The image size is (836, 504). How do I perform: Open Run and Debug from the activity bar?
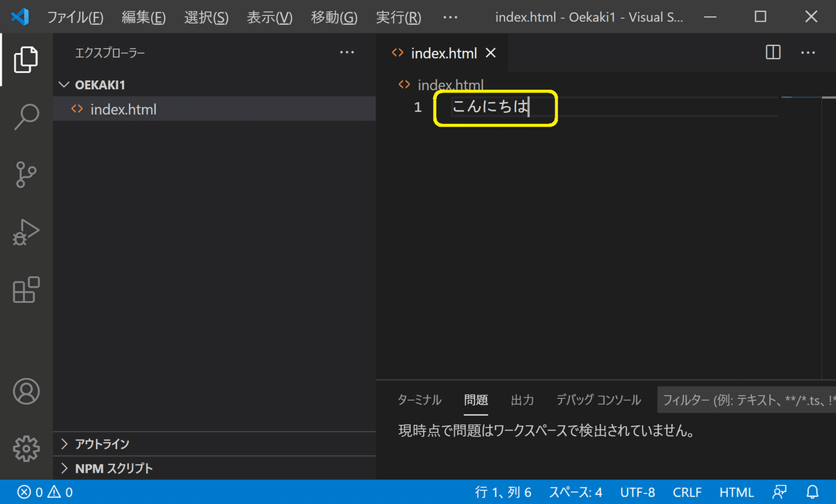click(26, 233)
